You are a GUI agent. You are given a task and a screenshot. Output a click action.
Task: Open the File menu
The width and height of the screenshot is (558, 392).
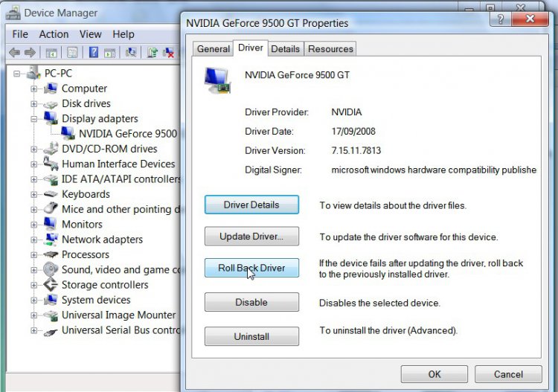pos(20,34)
